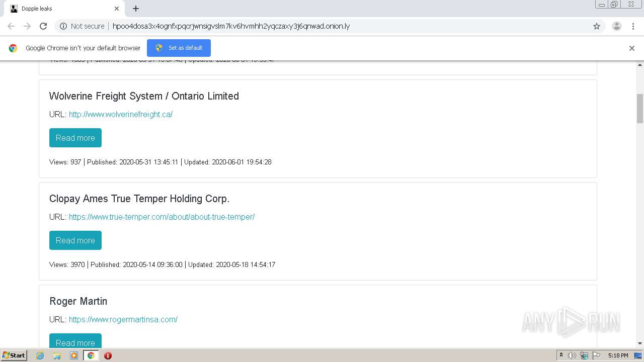Viewport: 644px width, 362px height.
Task: Click the vertical scrollbar thumb
Action: [x=640, y=108]
